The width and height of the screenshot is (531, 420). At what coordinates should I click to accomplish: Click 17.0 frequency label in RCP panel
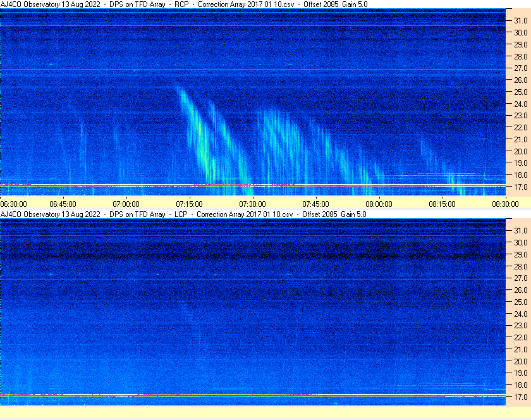[521, 187]
